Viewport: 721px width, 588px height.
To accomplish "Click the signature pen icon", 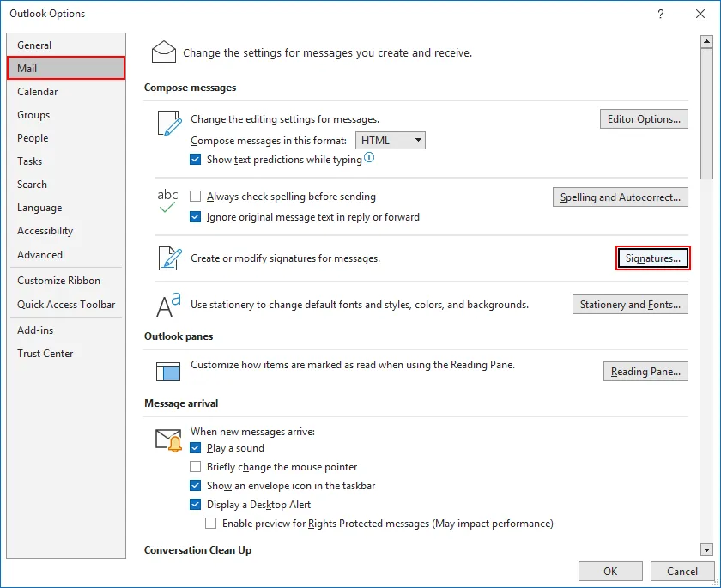I will (168, 258).
